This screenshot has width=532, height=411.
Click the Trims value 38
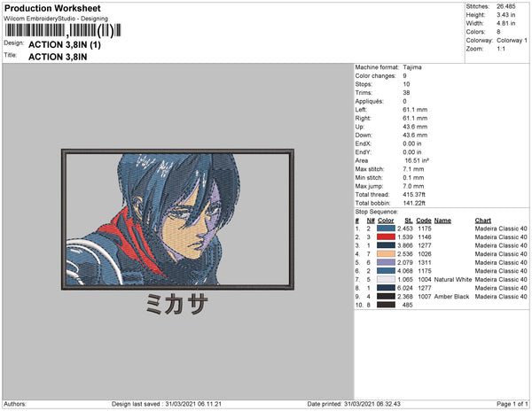coord(406,93)
